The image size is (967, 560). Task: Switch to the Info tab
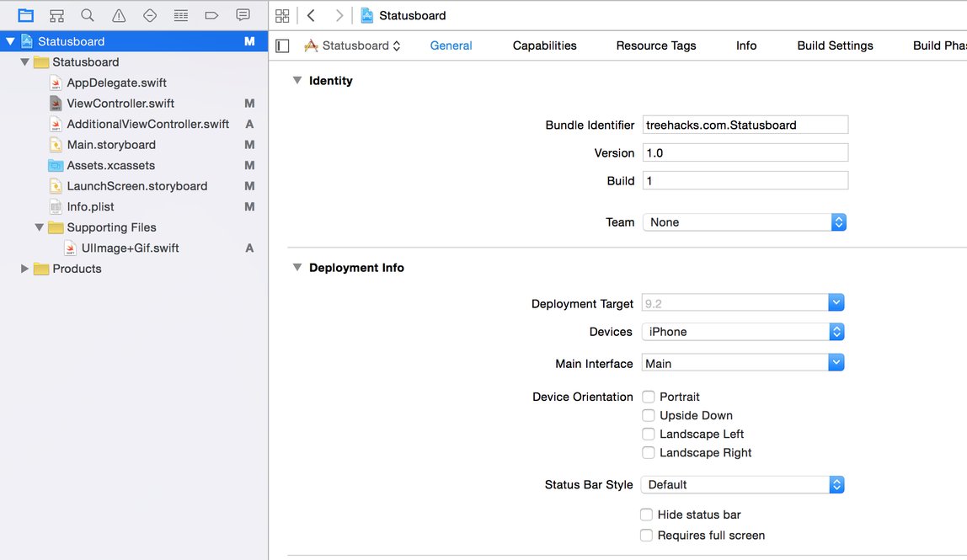(746, 45)
